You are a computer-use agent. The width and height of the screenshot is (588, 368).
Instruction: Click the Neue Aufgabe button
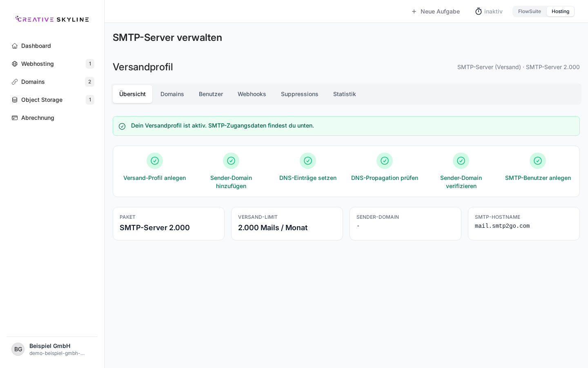click(x=435, y=11)
